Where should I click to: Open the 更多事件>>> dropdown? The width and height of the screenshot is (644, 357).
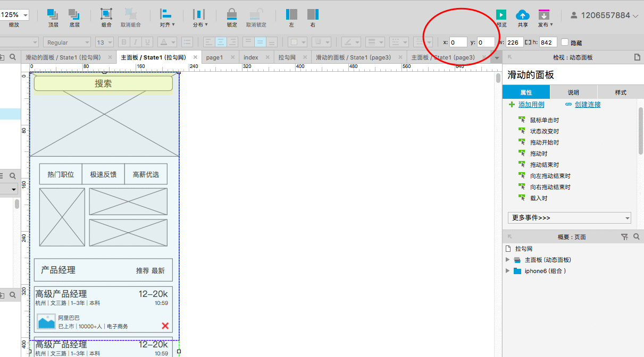(x=569, y=218)
